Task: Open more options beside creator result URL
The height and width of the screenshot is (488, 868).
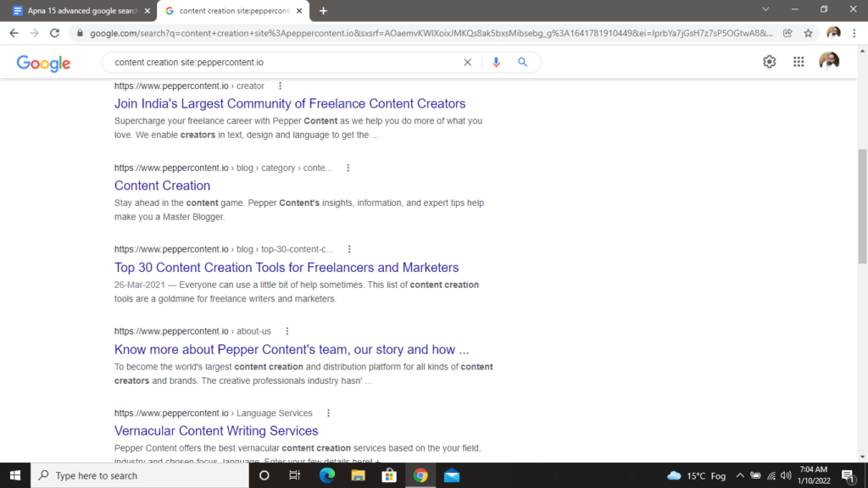Action: coord(281,86)
